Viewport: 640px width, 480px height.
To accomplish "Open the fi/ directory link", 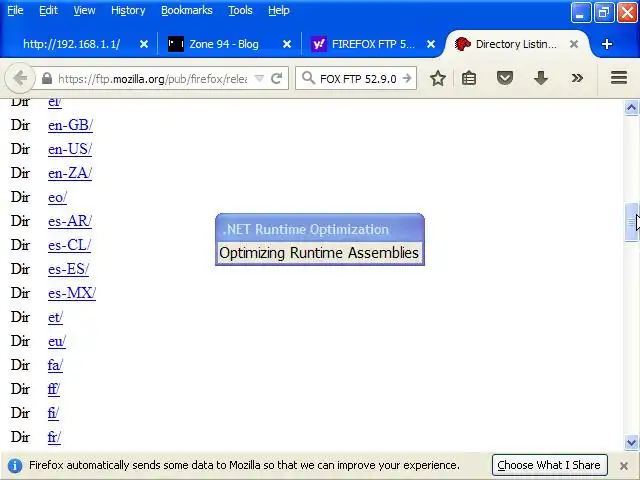I will point(53,413).
